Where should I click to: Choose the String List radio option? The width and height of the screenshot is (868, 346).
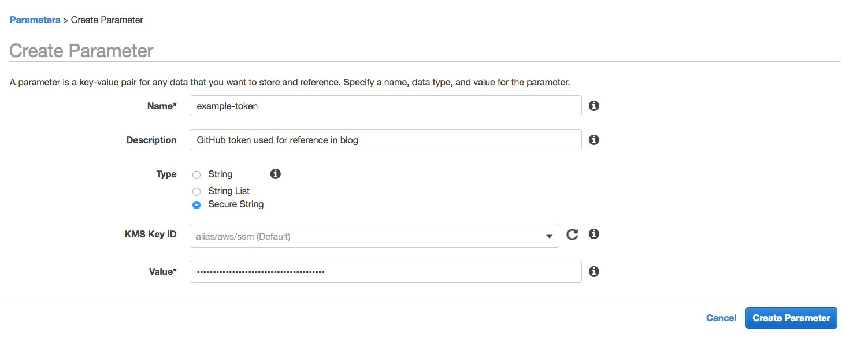tap(196, 191)
